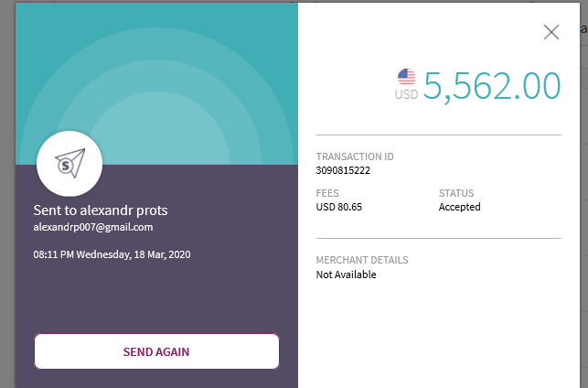This screenshot has width=588, height=388.
Task: Click the transaction date 18 Mar, 2020
Action: pos(162,254)
